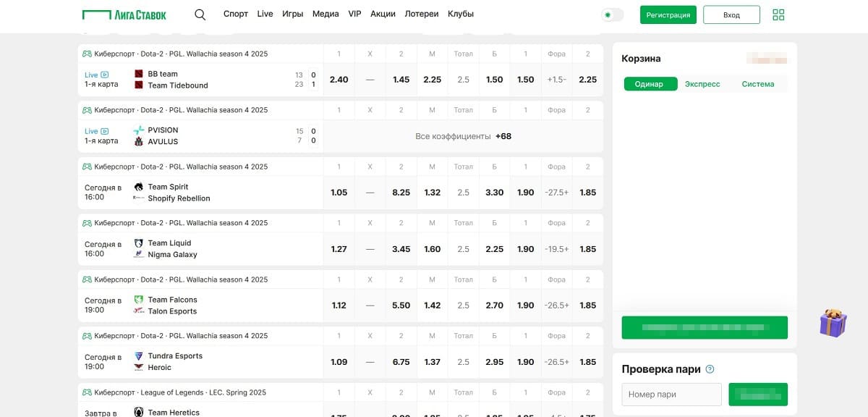Open the VIP menu item

[354, 14]
